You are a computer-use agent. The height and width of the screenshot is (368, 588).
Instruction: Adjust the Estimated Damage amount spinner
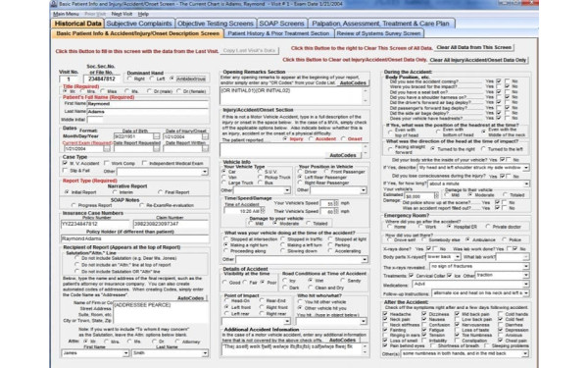pos(436,196)
